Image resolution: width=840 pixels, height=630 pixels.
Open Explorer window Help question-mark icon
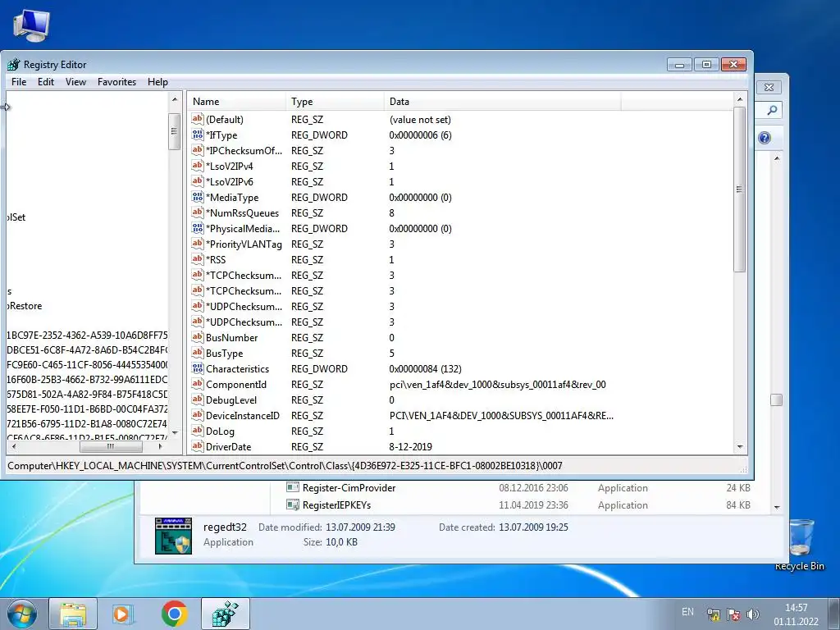[x=765, y=138]
